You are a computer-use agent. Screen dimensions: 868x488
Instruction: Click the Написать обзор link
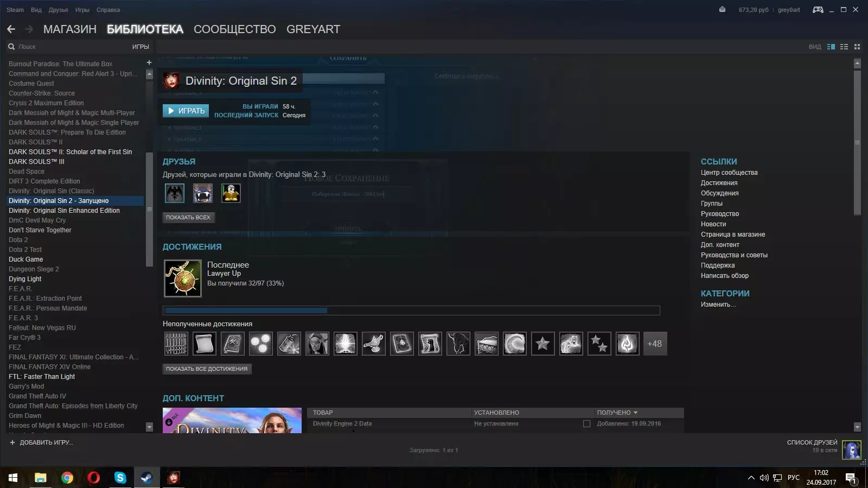coord(725,276)
